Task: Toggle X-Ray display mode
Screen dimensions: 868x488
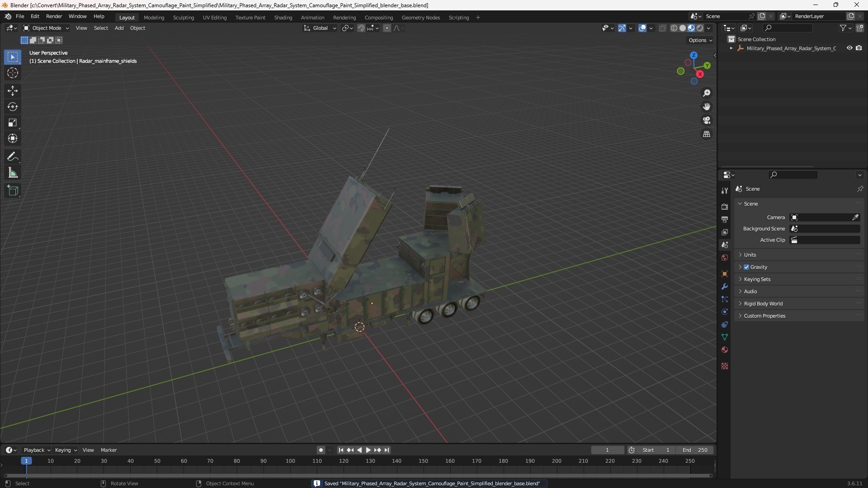Action: tap(663, 28)
